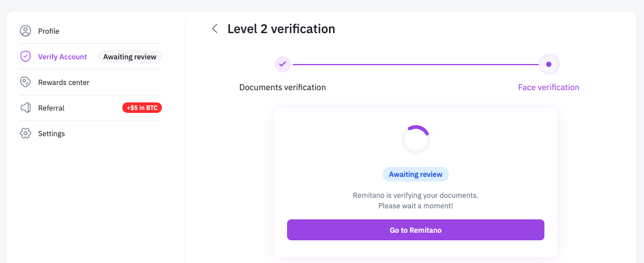This screenshot has width=644, height=263.
Task: Click the loading spinner progress circle
Action: point(416,140)
